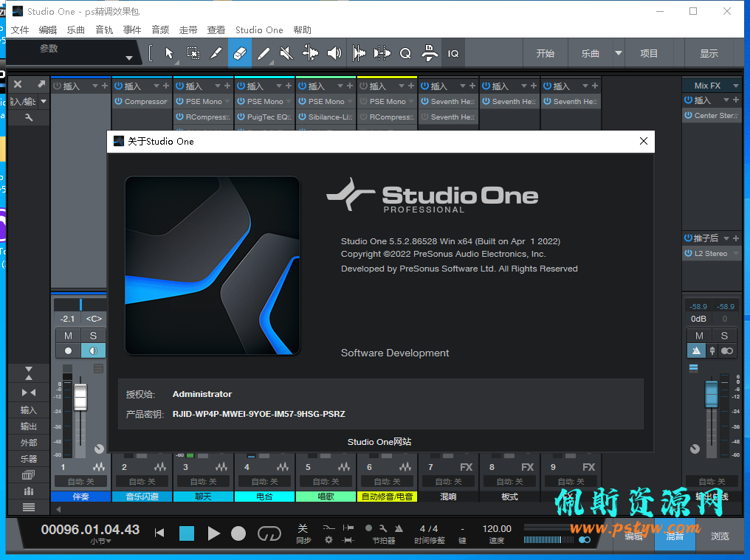Image resolution: width=750 pixels, height=560 pixels.
Task: Select the Bend tool
Action: (310, 53)
